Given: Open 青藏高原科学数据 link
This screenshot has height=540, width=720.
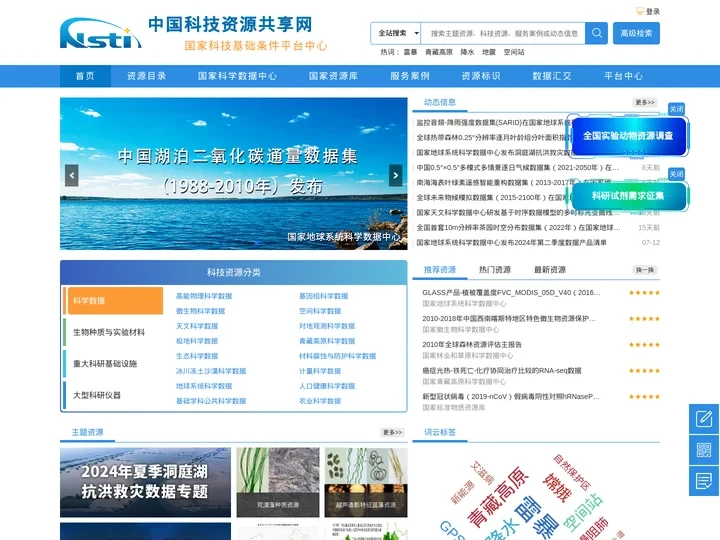Looking at the screenshot, I should (327, 341).
